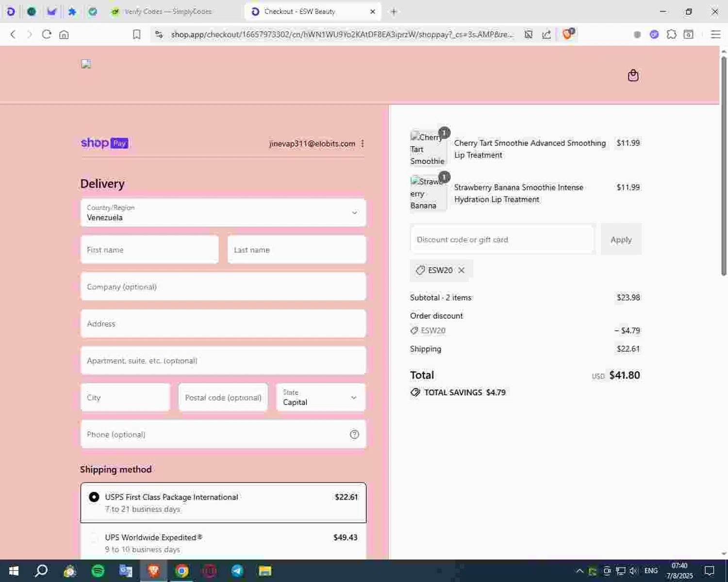This screenshot has width=728, height=582.
Task: Expand the State dropdown showing Capital
Action: pyautogui.click(x=321, y=397)
